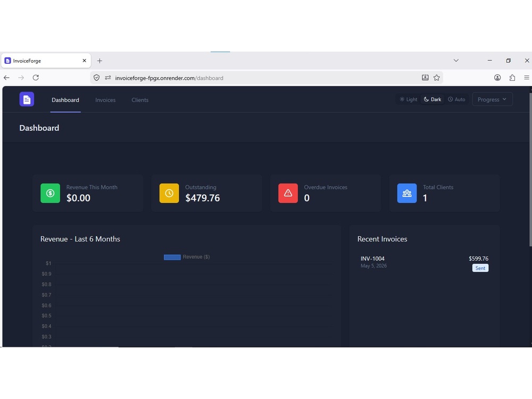Switch theme to Light

point(408,99)
